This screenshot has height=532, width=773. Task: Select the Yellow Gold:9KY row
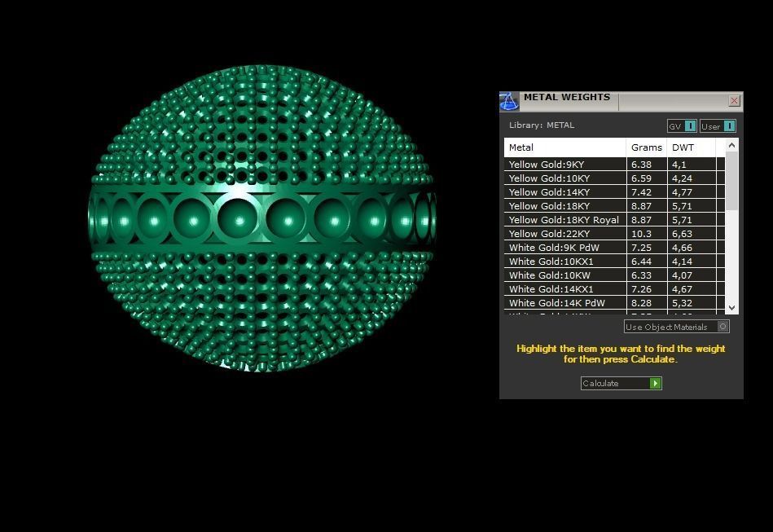coord(614,165)
